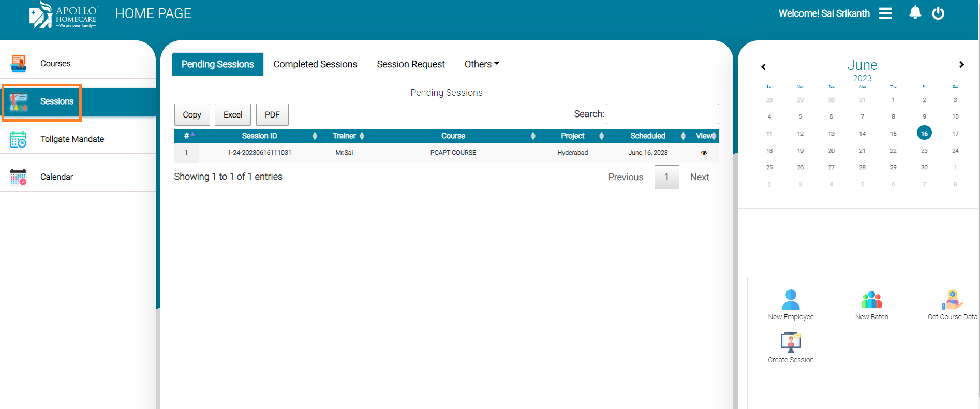Click the notification bell icon

[x=915, y=12]
